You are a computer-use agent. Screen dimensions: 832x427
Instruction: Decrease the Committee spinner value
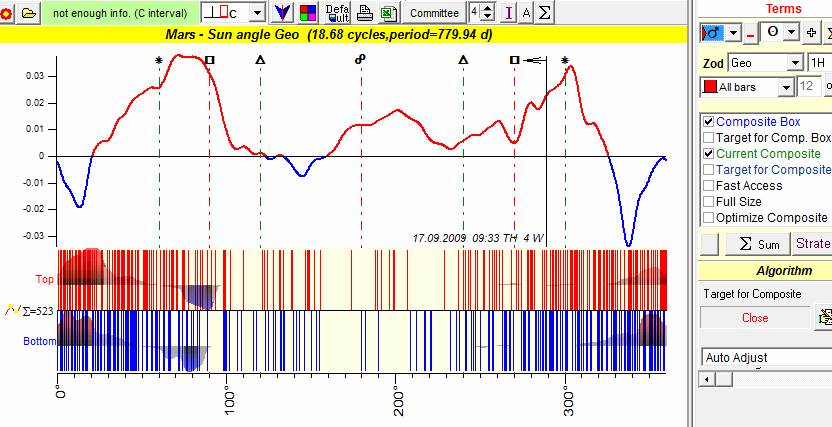(489, 18)
